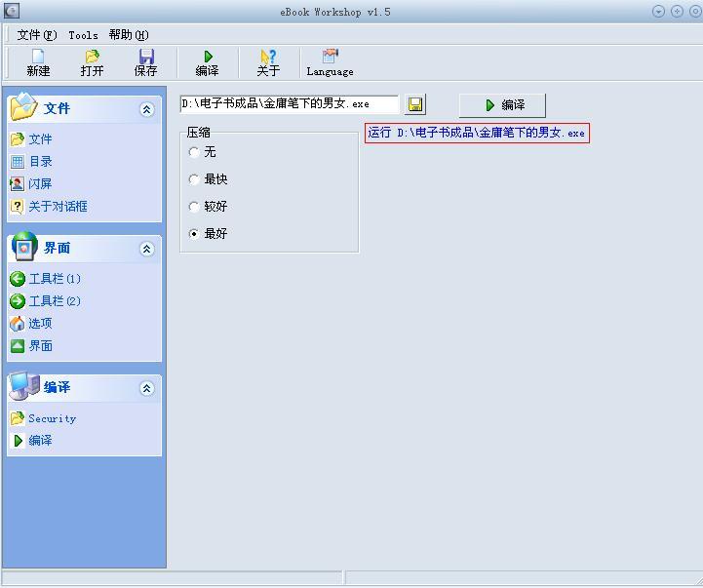The height and width of the screenshot is (588, 703).
Task: Open the 闪屏 sidebar item
Action: tap(31, 184)
